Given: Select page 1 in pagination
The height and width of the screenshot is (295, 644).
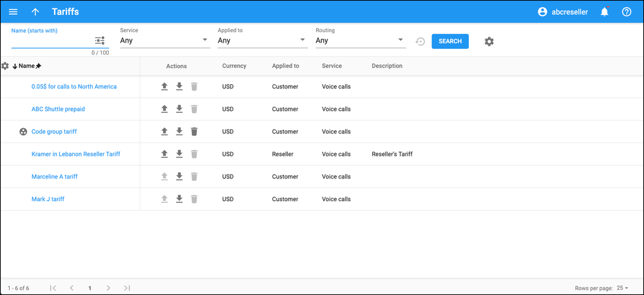Looking at the screenshot, I should click(90, 288).
